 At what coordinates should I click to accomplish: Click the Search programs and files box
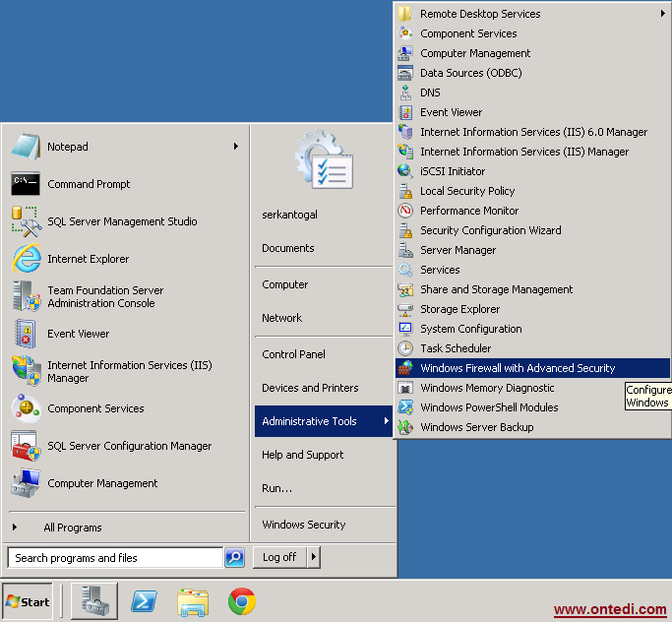[x=116, y=557]
